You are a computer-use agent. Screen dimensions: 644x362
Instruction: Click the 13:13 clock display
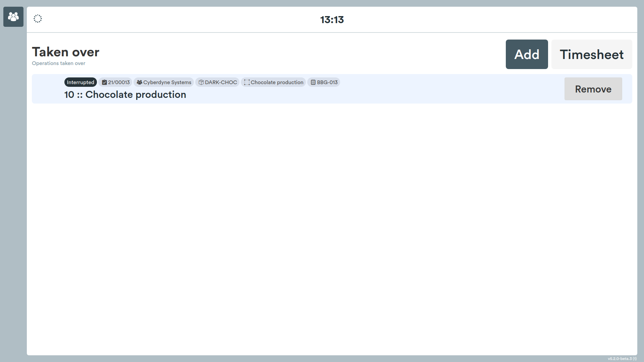[x=332, y=20]
